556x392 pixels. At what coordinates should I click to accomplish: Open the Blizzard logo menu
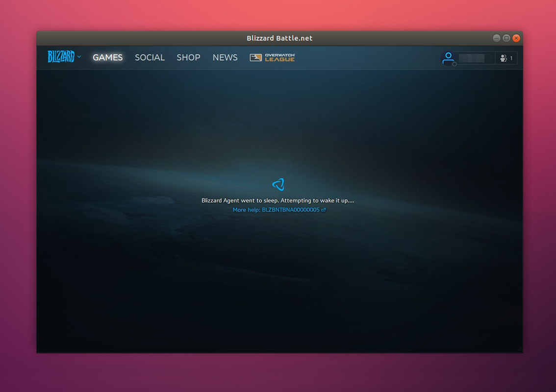click(61, 57)
